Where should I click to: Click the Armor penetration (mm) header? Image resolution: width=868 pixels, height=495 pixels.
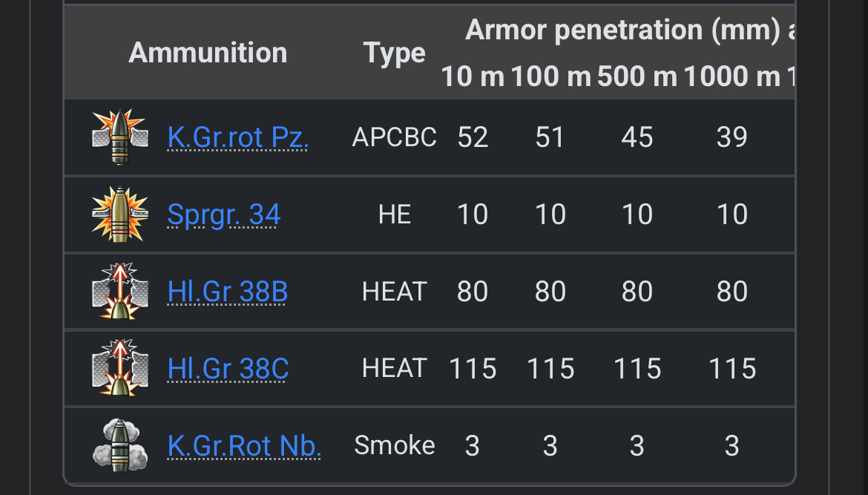pyautogui.click(x=623, y=30)
